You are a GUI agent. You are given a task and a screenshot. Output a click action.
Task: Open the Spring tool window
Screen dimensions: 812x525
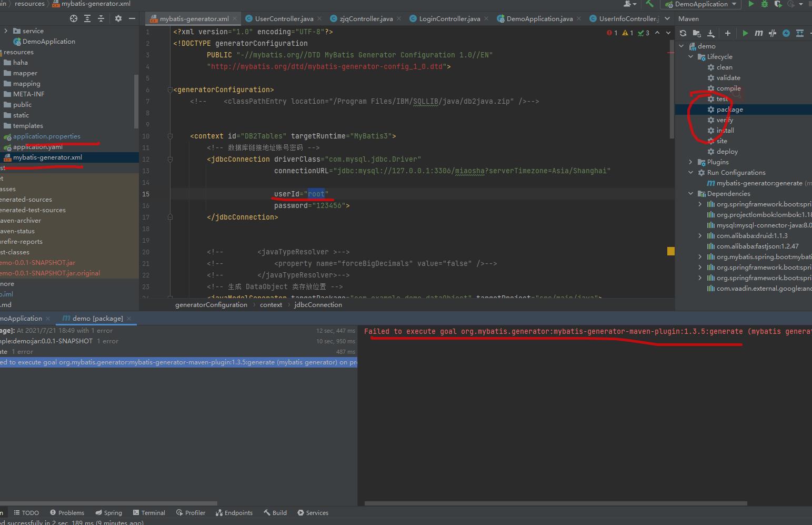tap(108, 513)
